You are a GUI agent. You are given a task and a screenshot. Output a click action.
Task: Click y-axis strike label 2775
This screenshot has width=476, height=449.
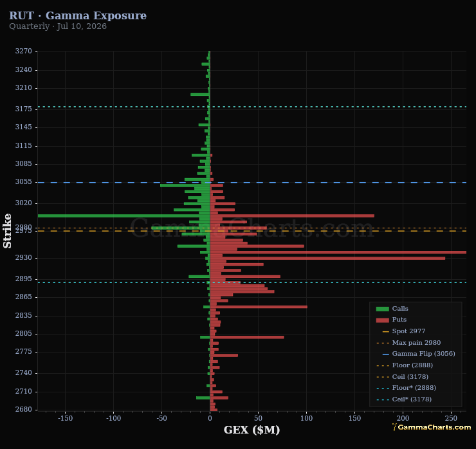[x=24, y=351]
